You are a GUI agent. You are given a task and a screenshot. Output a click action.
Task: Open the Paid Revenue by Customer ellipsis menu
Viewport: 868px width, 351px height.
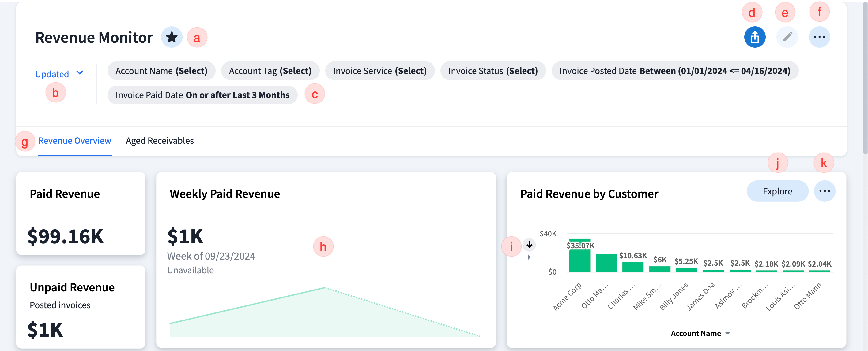[x=824, y=191]
